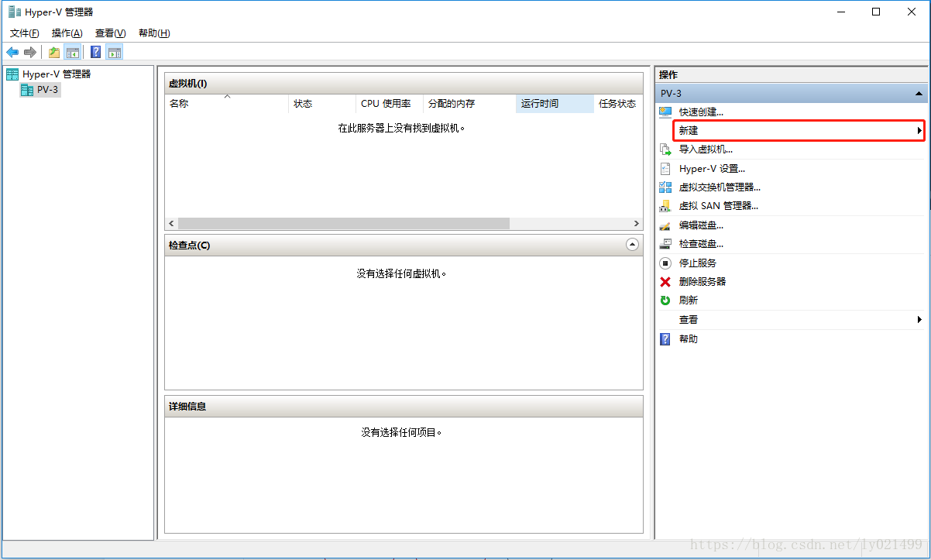Click 停止服务 action link
The width and height of the screenshot is (931, 560).
pyautogui.click(x=698, y=263)
